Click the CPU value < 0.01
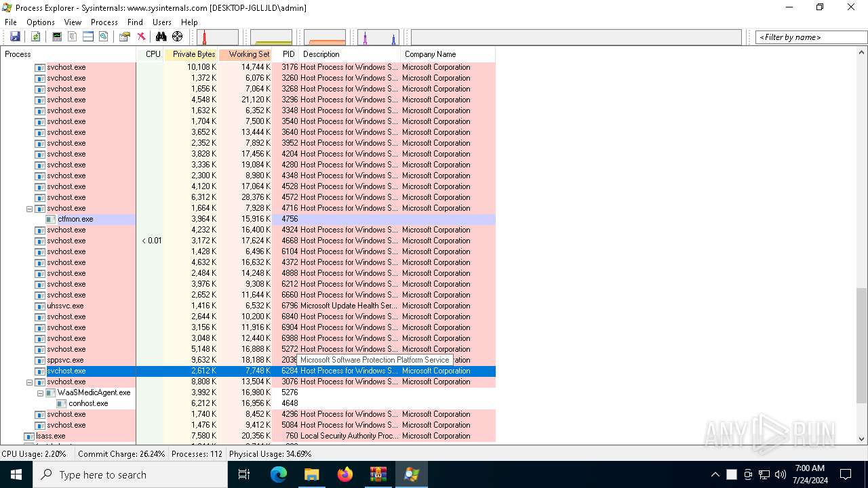The width and height of the screenshot is (868, 488). [x=152, y=241]
